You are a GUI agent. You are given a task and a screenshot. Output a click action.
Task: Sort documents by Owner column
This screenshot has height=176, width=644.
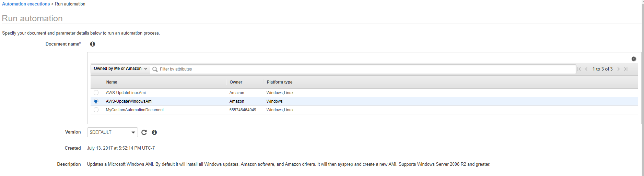[236, 82]
